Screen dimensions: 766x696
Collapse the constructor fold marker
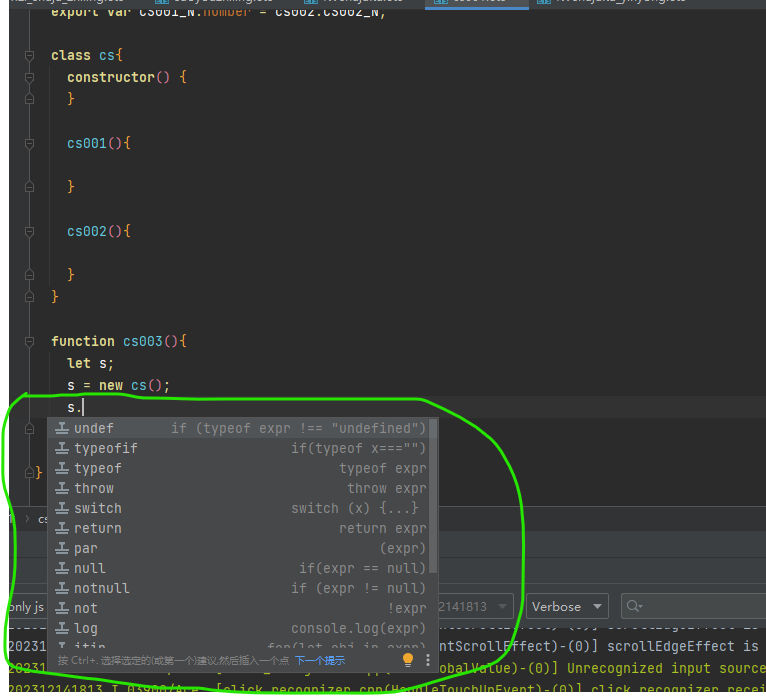tap(29, 78)
